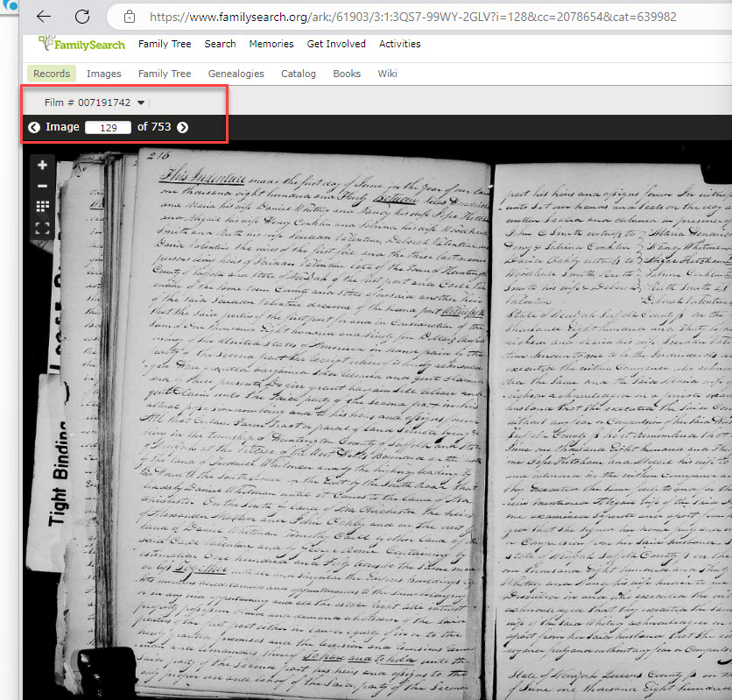Go to the previous film image
This screenshot has height=700, width=732.
click(34, 127)
